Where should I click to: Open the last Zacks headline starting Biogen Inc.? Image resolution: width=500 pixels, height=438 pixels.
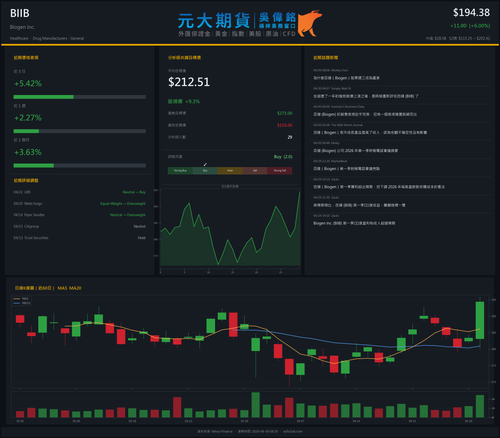354,223
